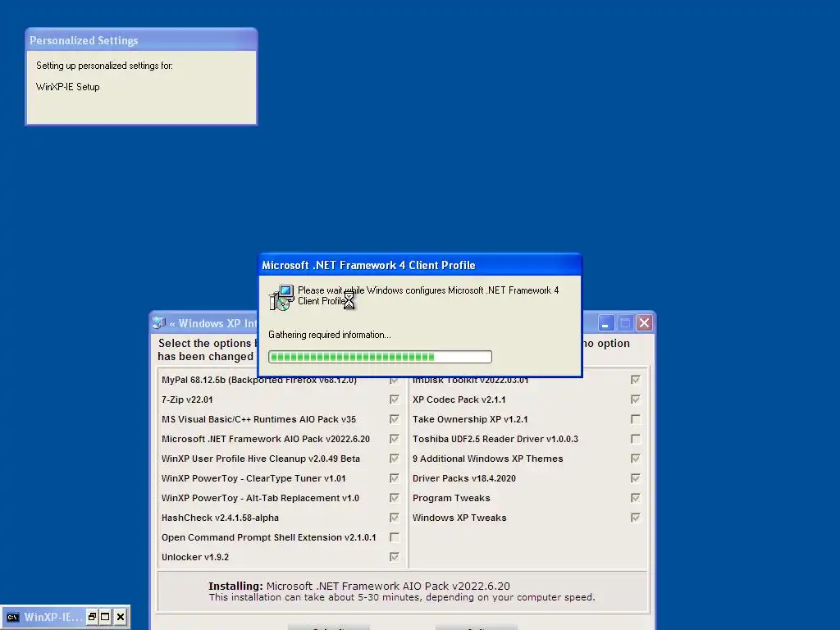Screen dimensions: 840x630
Task: Click 'WinXP PowerToy - ClearType Tuner v1.01' label
Action: click(x=253, y=478)
